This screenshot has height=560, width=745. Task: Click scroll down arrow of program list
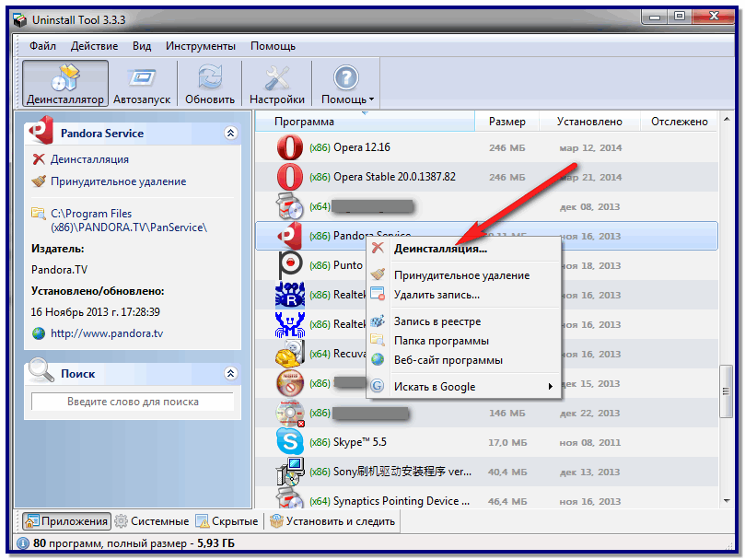(x=727, y=500)
